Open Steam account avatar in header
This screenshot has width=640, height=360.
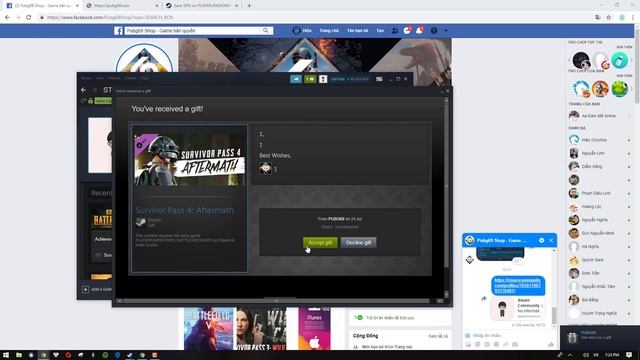[323, 79]
